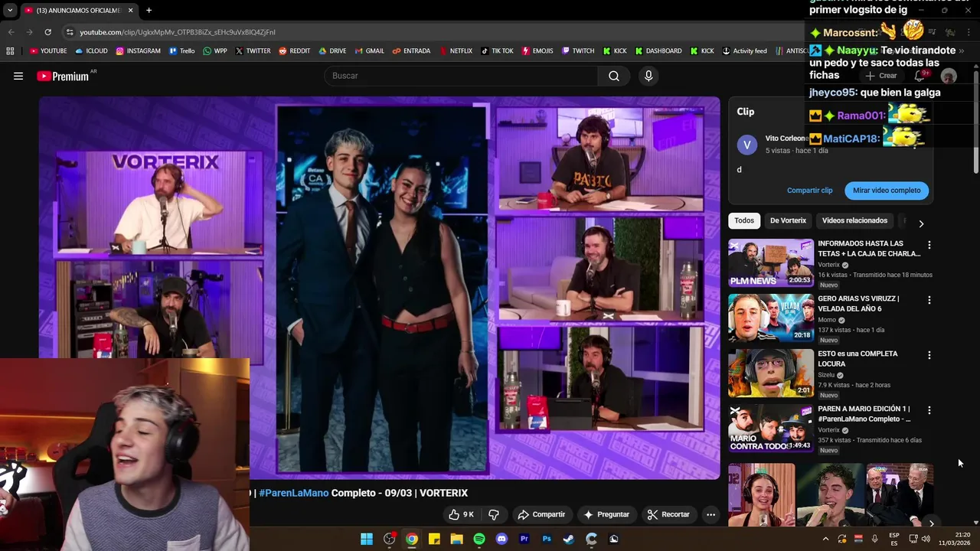Close the ANUNCIAMOS OFICIALMENTE tab
Screen dimensions: 980x551
[x=130, y=10]
